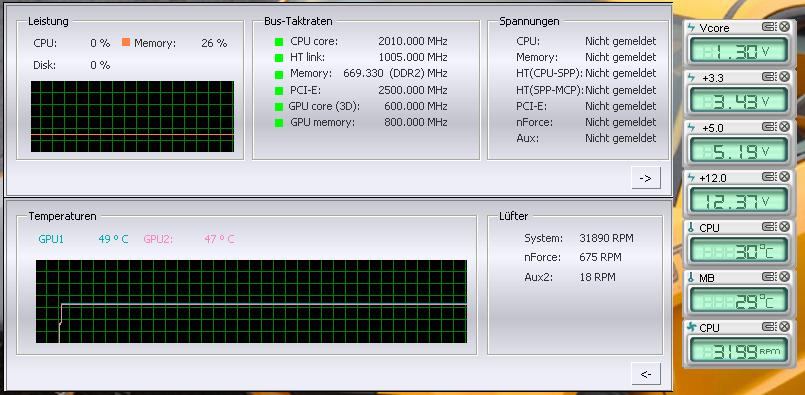Screen dimensions: 805x395
Task: Click the '49 ° C' GPU1 value
Action: (113, 239)
